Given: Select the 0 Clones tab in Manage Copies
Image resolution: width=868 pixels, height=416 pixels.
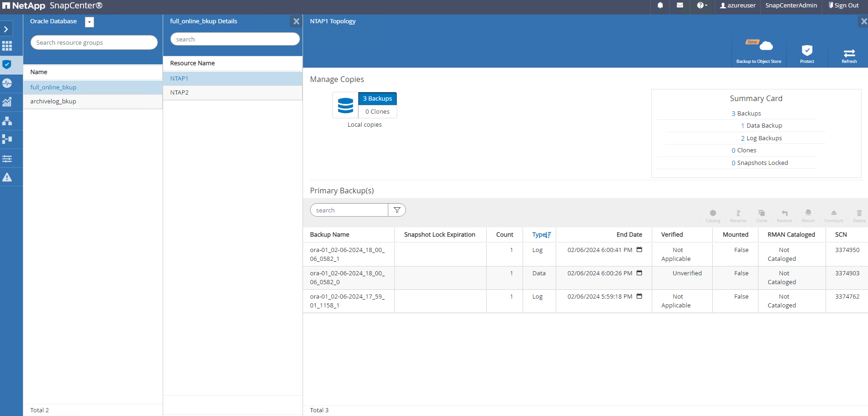Looking at the screenshot, I should pos(377,112).
